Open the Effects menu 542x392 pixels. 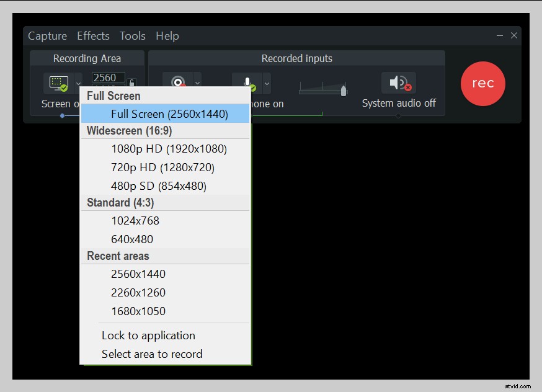93,35
